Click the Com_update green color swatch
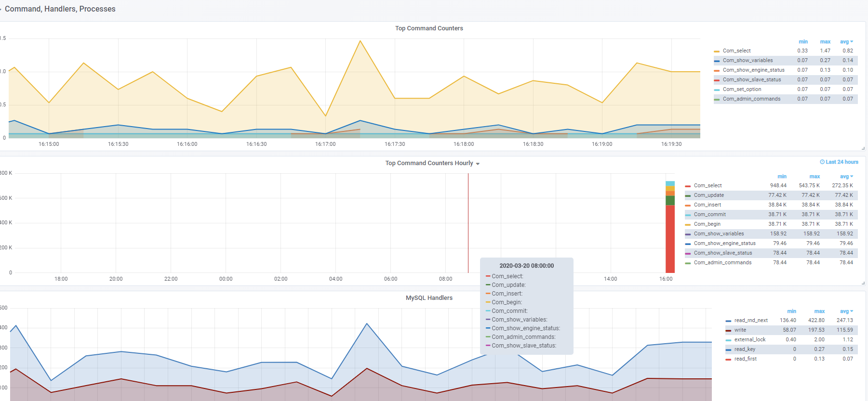The image size is (868, 401). pos(688,195)
